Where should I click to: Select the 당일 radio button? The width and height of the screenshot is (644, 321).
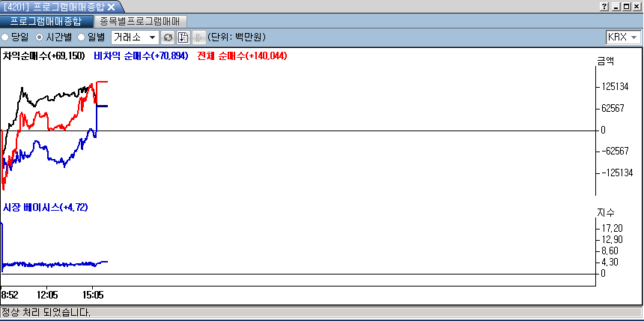click(x=5, y=37)
